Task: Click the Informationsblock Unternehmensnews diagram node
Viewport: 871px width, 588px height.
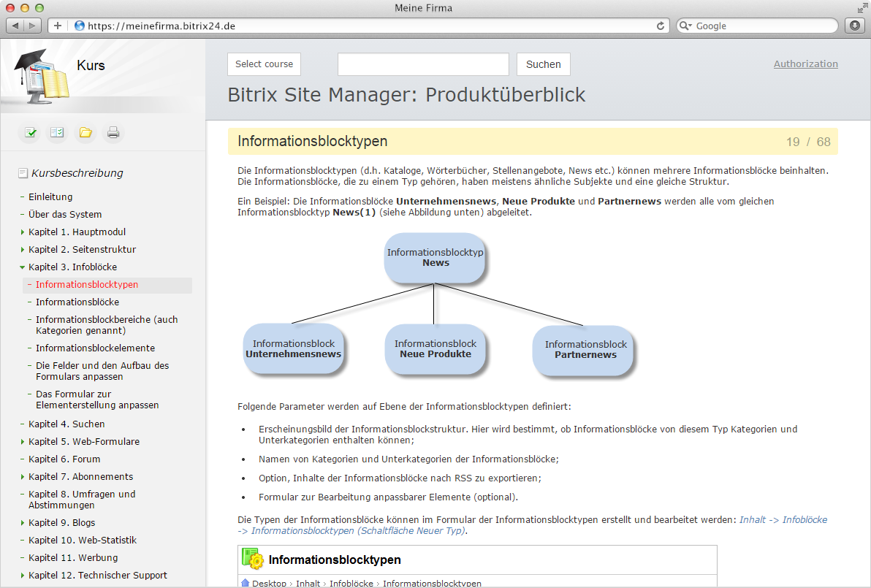Action: (x=293, y=348)
